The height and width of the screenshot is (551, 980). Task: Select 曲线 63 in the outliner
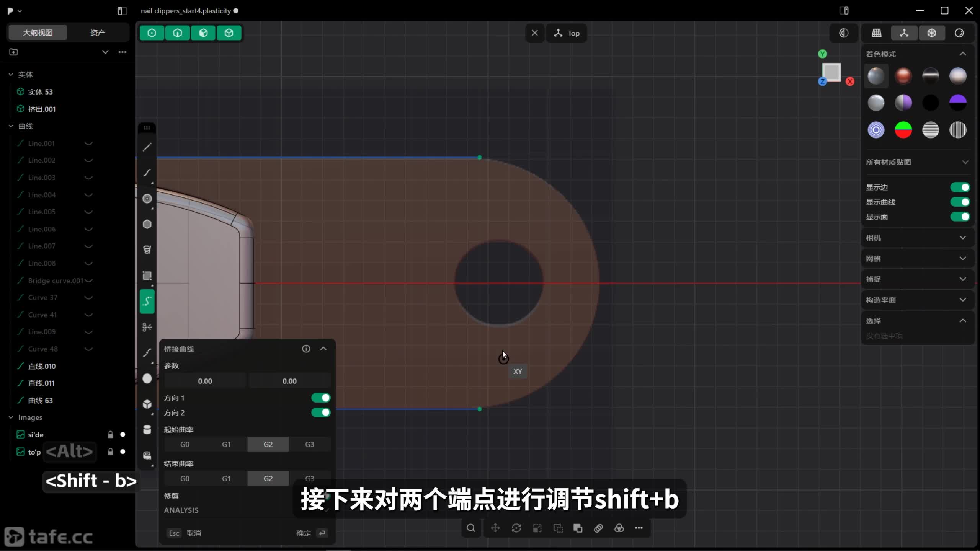[x=40, y=400]
